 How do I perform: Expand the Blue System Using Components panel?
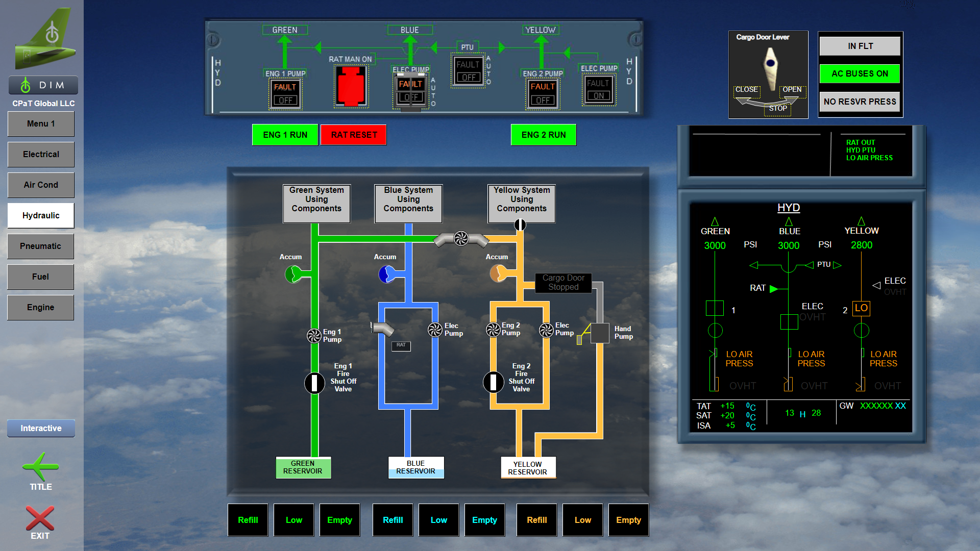408,204
